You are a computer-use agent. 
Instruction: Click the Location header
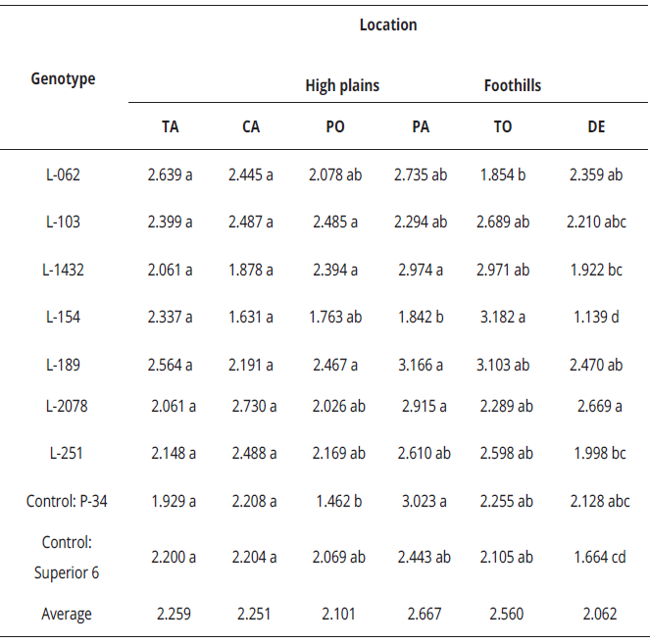[x=388, y=25]
